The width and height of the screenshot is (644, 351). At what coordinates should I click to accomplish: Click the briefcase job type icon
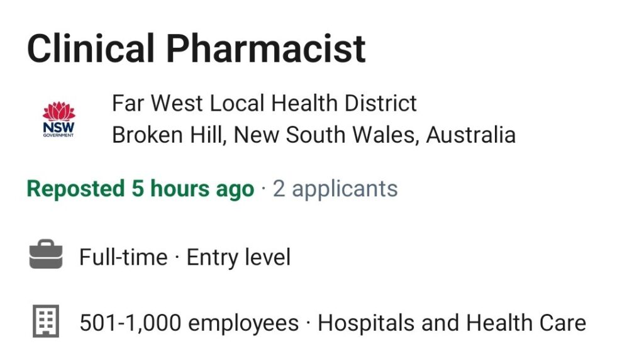(46, 254)
